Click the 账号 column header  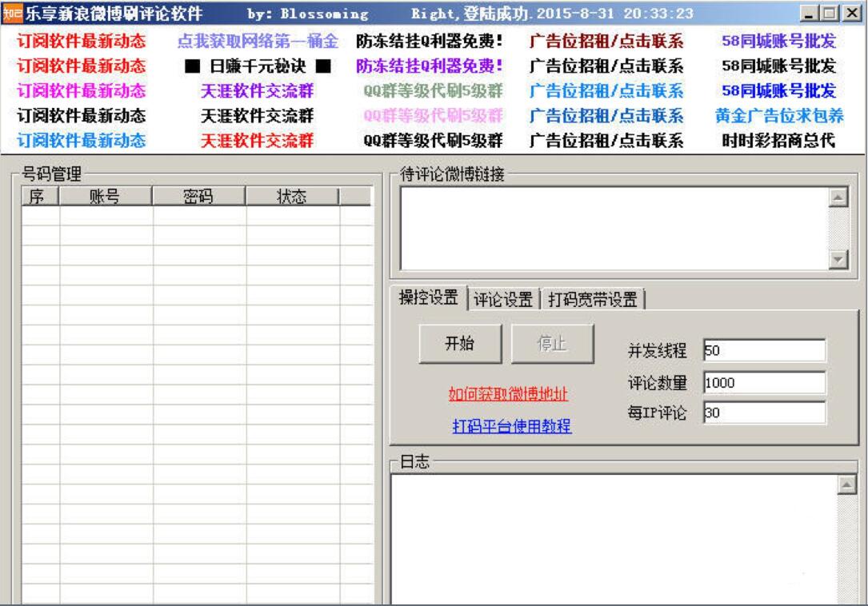(106, 197)
